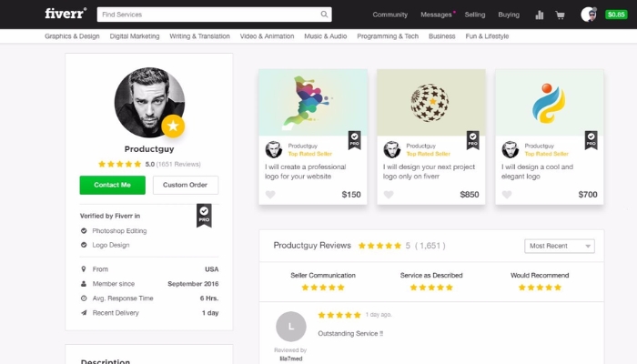
Task: Click PRO badge on the $700 gig card
Action: [x=591, y=140]
